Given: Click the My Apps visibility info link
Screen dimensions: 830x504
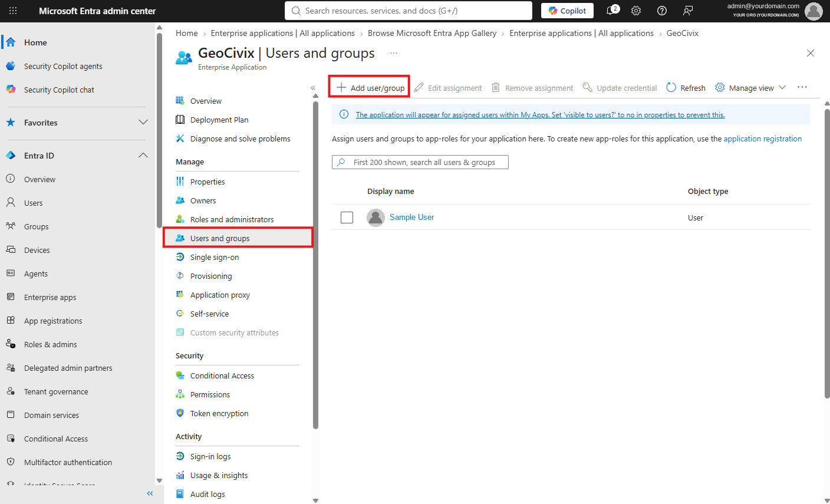Looking at the screenshot, I should 540,115.
